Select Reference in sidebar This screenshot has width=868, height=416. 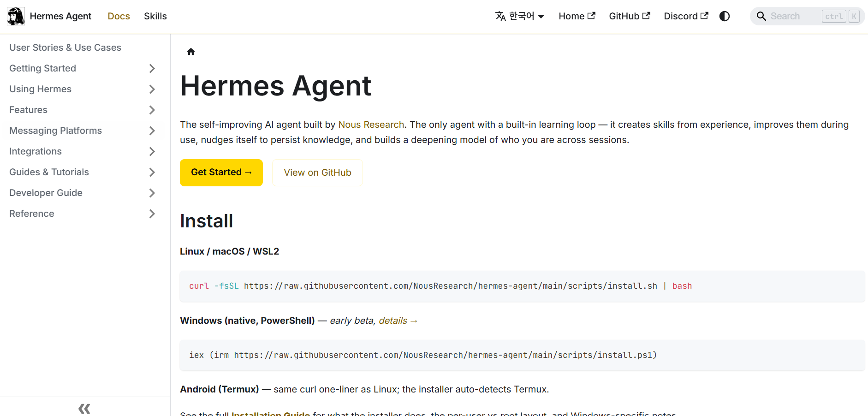32,214
